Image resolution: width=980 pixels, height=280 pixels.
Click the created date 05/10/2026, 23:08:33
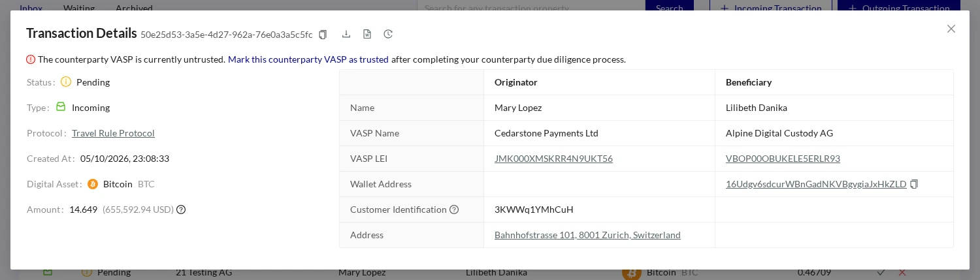125,159
